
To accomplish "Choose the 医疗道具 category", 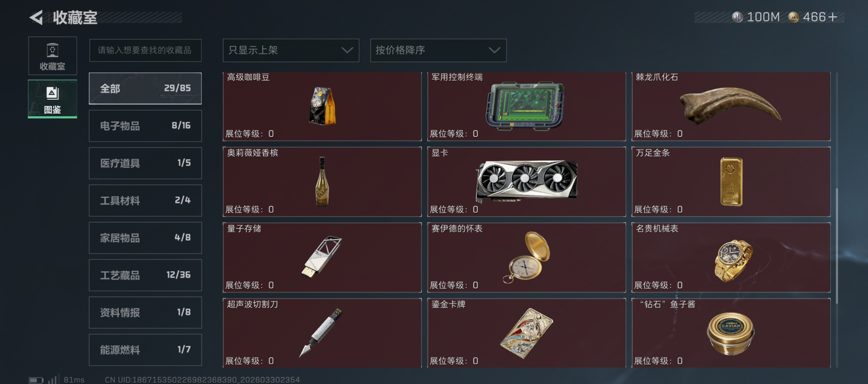I will pos(145,163).
